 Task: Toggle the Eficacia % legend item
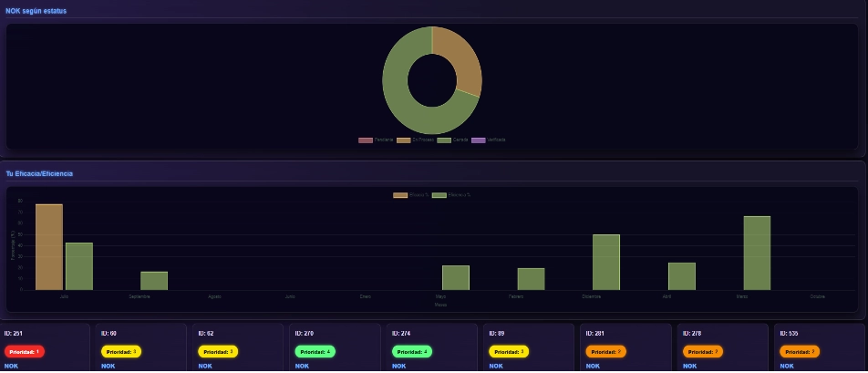click(410, 195)
